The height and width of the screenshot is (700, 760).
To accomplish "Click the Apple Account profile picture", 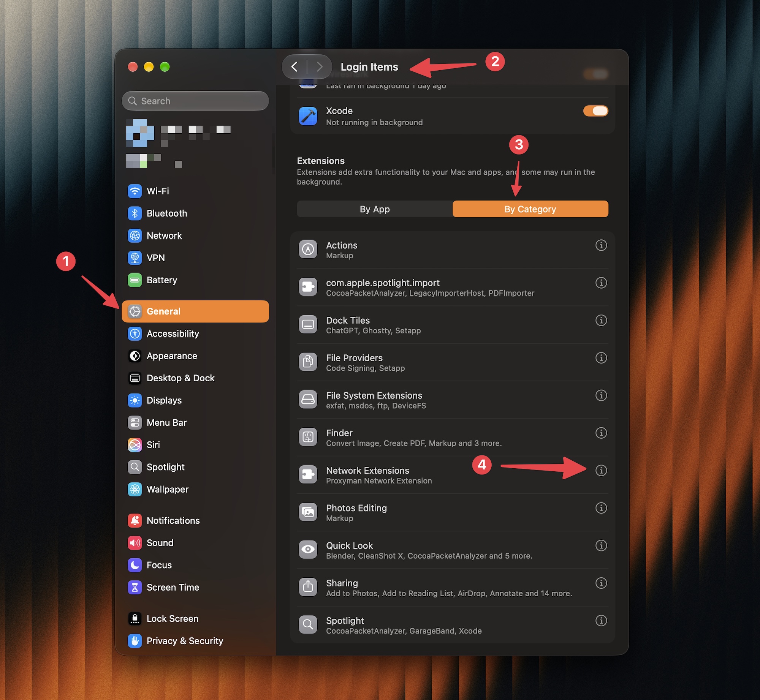I will coord(140,133).
